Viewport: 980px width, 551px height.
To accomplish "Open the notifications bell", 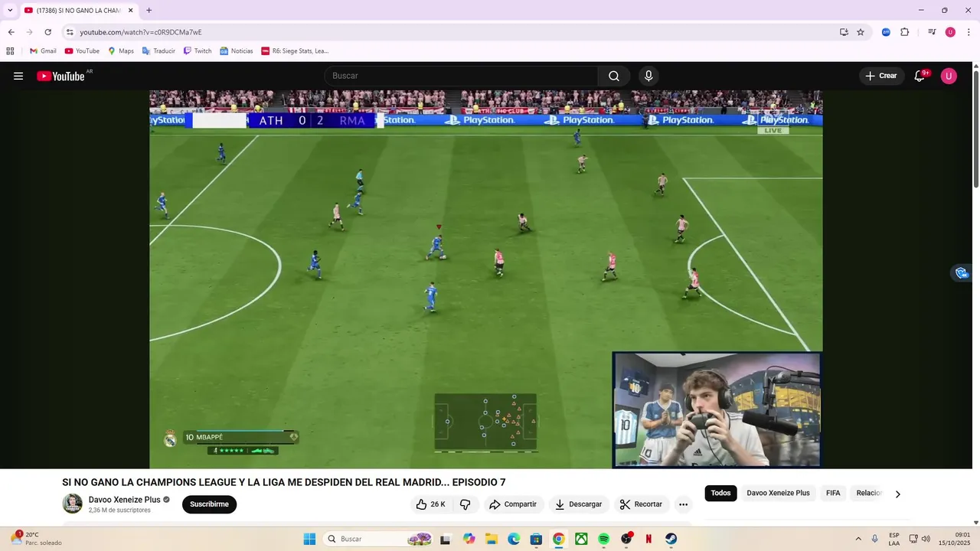I will point(920,76).
